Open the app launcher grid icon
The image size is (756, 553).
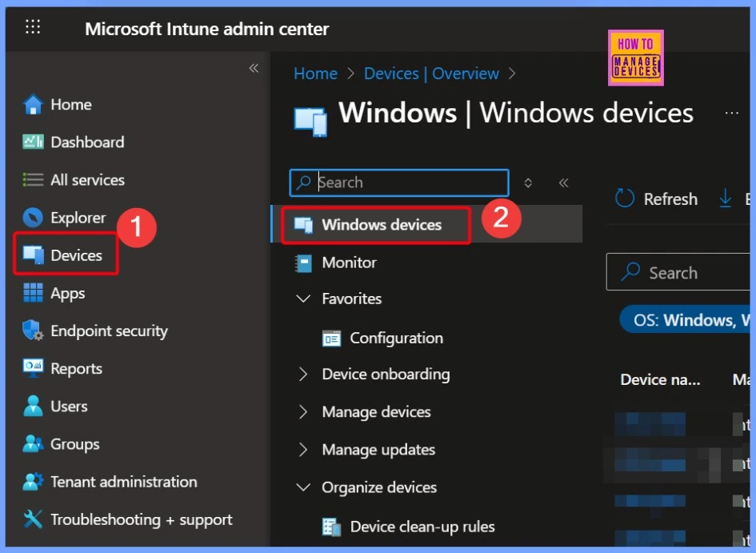pyautogui.click(x=33, y=27)
